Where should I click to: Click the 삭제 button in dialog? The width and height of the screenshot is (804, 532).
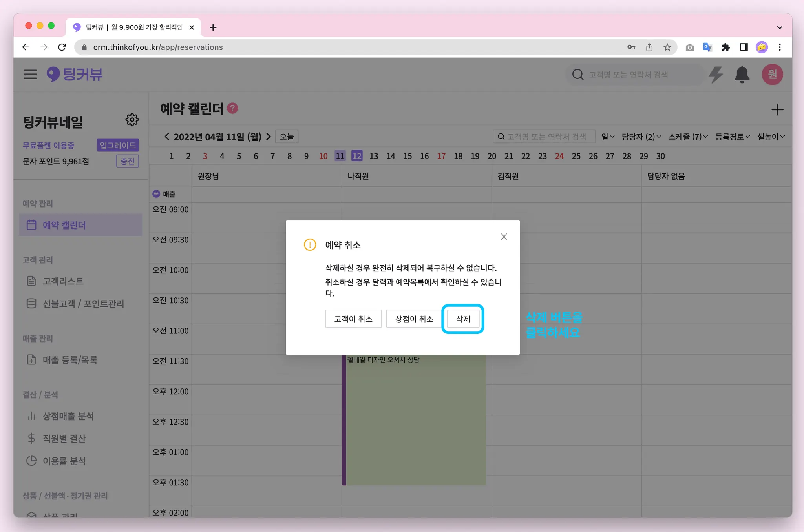tap(463, 319)
